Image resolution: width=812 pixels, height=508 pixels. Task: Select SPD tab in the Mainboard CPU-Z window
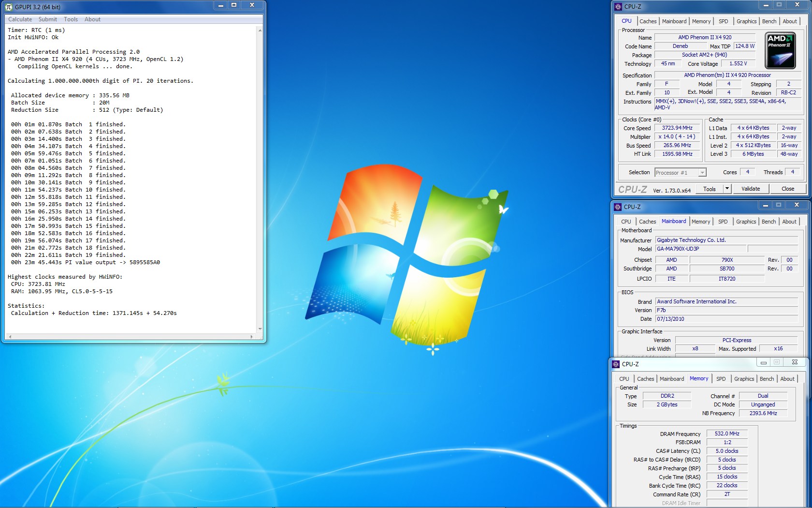pyautogui.click(x=723, y=222)
